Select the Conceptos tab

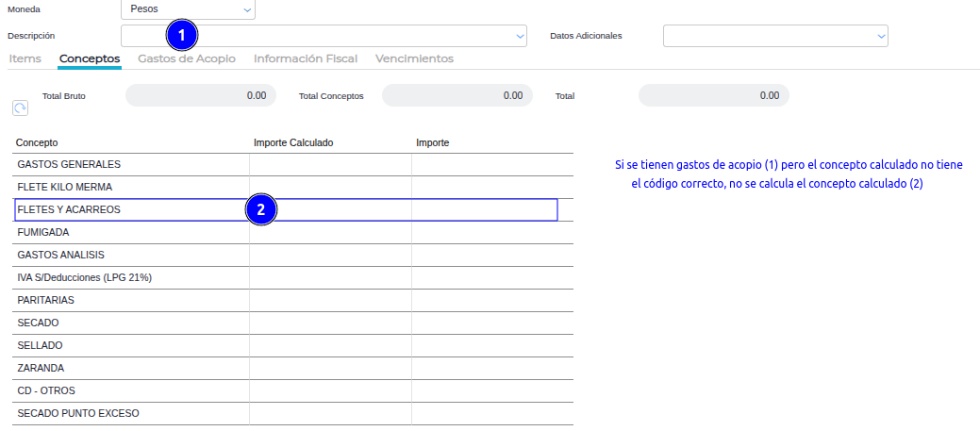click(90, 58)
